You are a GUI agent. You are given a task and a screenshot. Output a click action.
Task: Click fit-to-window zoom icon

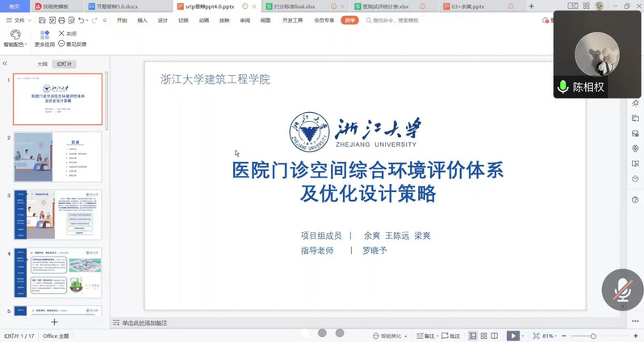click(x=536, y=336)
